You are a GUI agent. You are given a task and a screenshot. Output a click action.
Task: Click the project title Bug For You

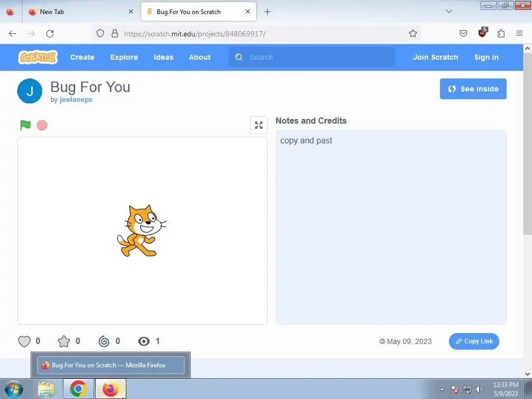90,87
